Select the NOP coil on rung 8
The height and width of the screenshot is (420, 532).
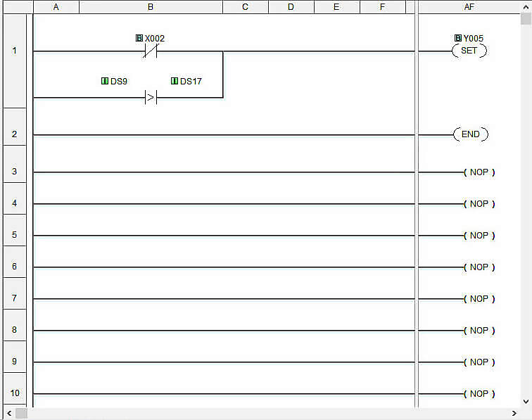pos(479,331)
